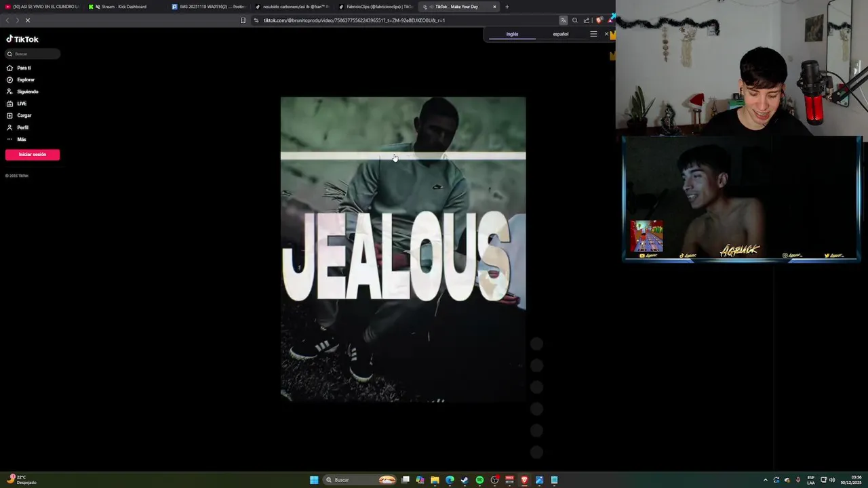Go to Siguiendo in sidebar

point(28,91)
